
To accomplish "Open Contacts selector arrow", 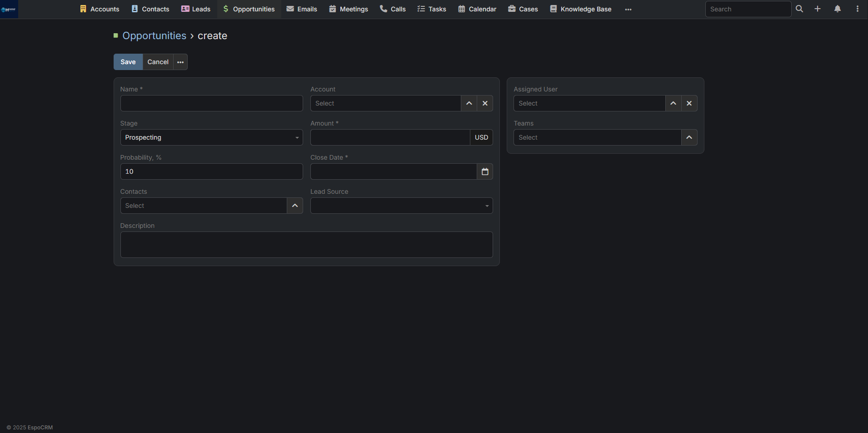I will pyautogui.click(x=295, y=206).
